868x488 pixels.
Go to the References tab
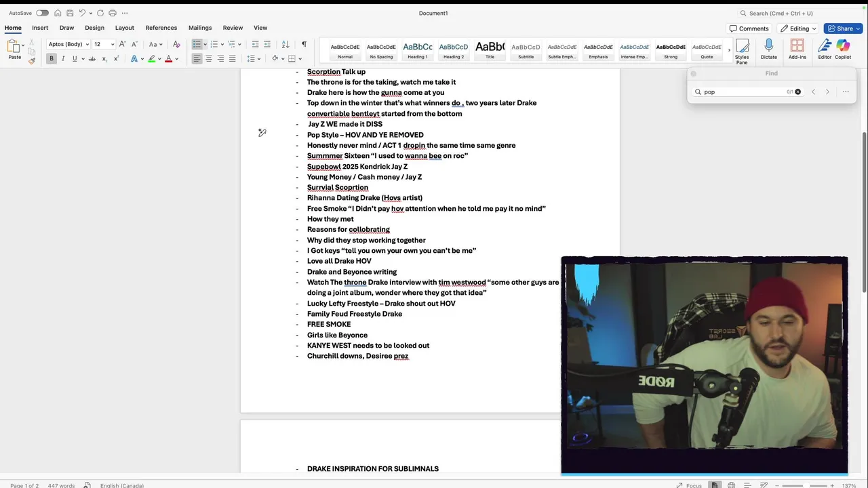(161, 28)
